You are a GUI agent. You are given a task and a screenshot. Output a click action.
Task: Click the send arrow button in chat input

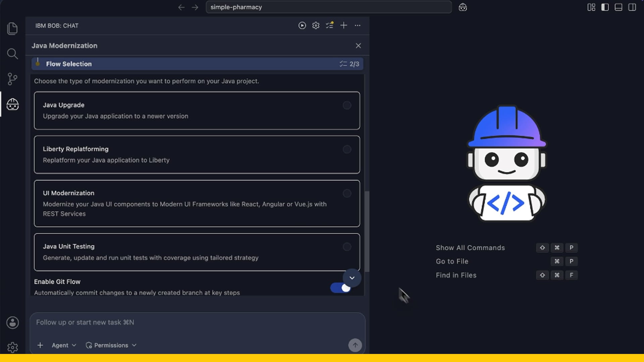point(355,345)
